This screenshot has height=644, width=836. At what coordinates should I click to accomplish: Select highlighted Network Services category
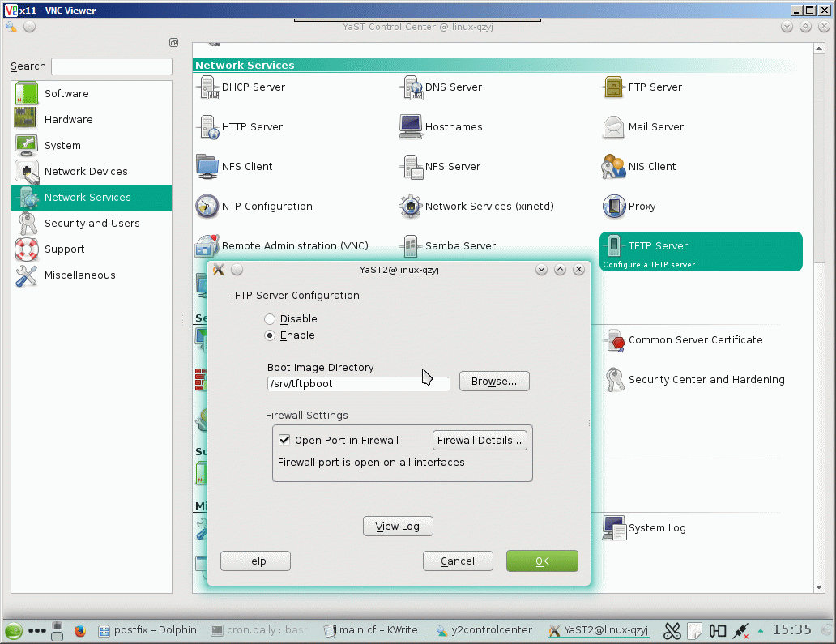92,198
